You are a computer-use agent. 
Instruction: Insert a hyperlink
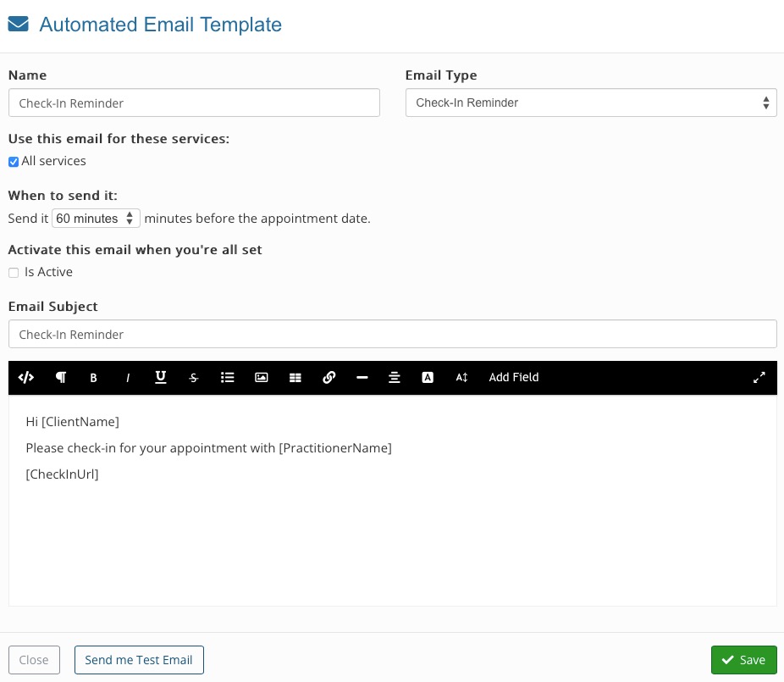pyautogui.click(x=329, y=377)
